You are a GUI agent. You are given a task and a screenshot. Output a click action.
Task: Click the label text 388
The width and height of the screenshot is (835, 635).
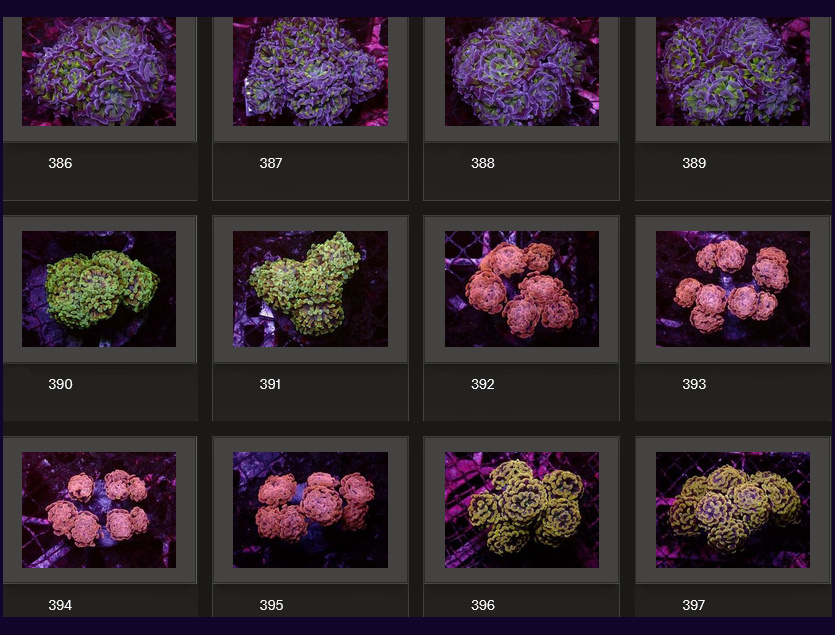tap(482, 163)
